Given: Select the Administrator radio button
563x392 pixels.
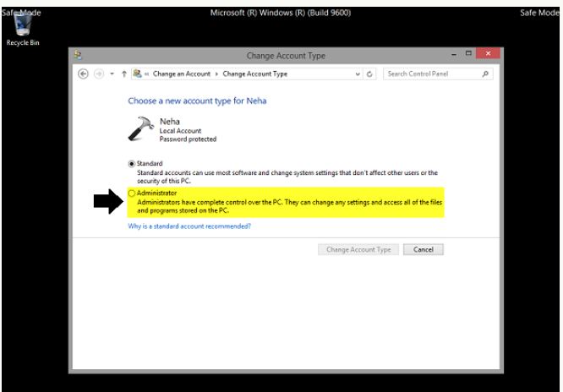Looking at the screenshot, I should tap(131, 193).
